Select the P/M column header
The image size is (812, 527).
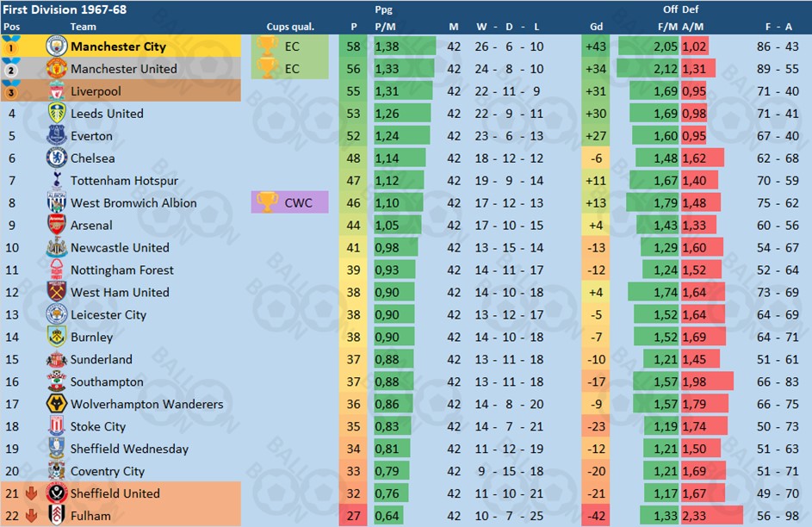pos(385,27)
